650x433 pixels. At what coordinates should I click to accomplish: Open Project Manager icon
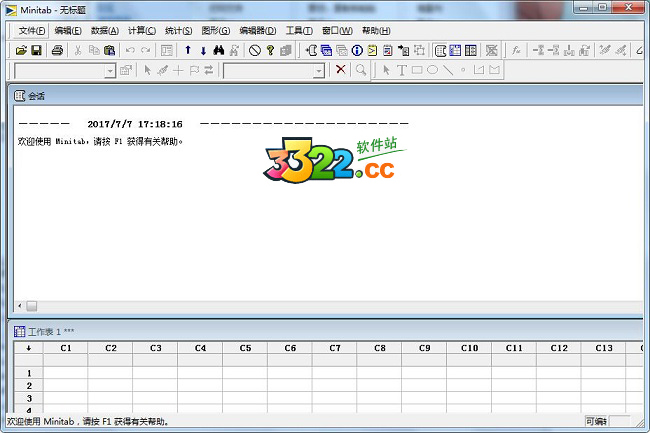(x=471, y=51)
